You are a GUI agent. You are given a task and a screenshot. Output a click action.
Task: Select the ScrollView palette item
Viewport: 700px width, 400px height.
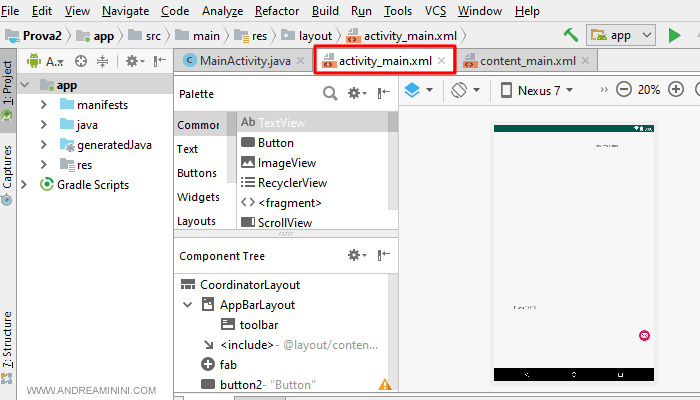(312, 222)
